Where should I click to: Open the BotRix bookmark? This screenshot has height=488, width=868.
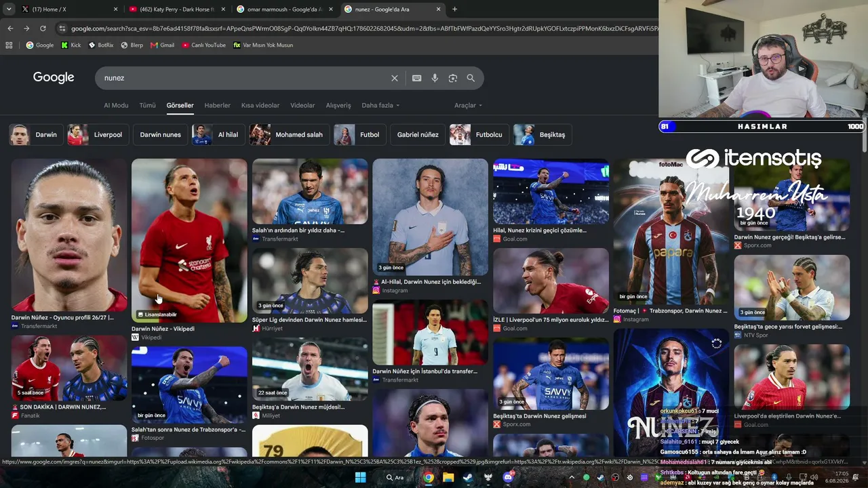tap(100, 45)
